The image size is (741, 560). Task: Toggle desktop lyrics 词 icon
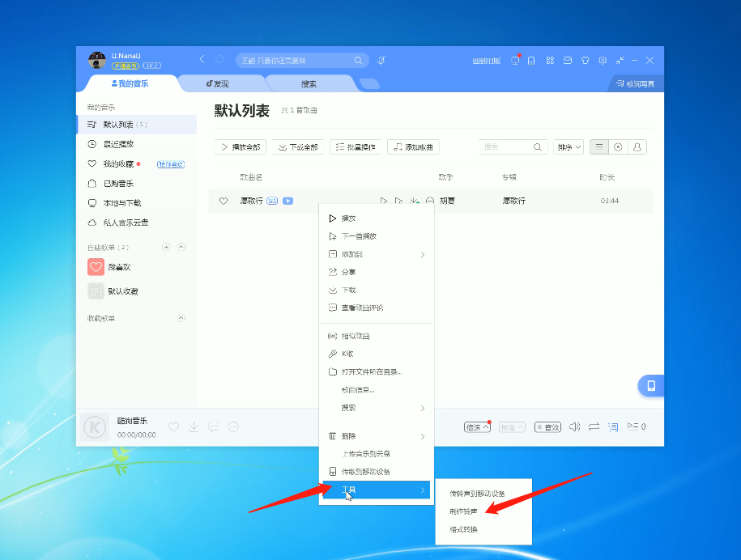[613, 426]
